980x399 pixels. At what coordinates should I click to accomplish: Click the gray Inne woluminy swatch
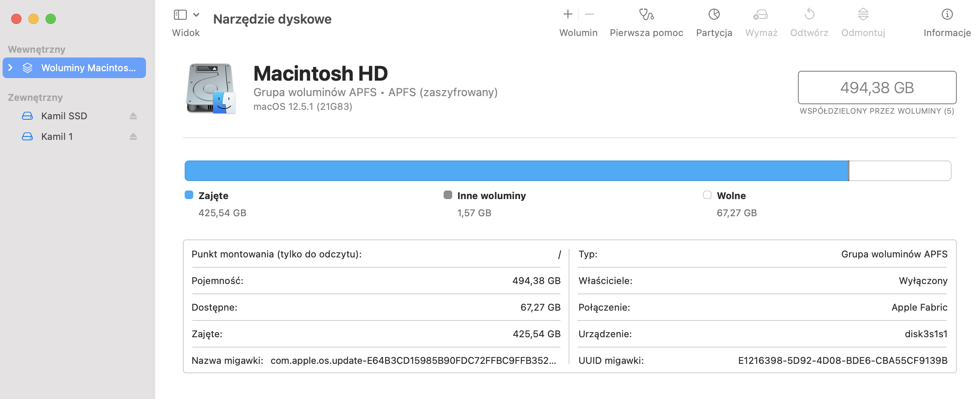448,195
